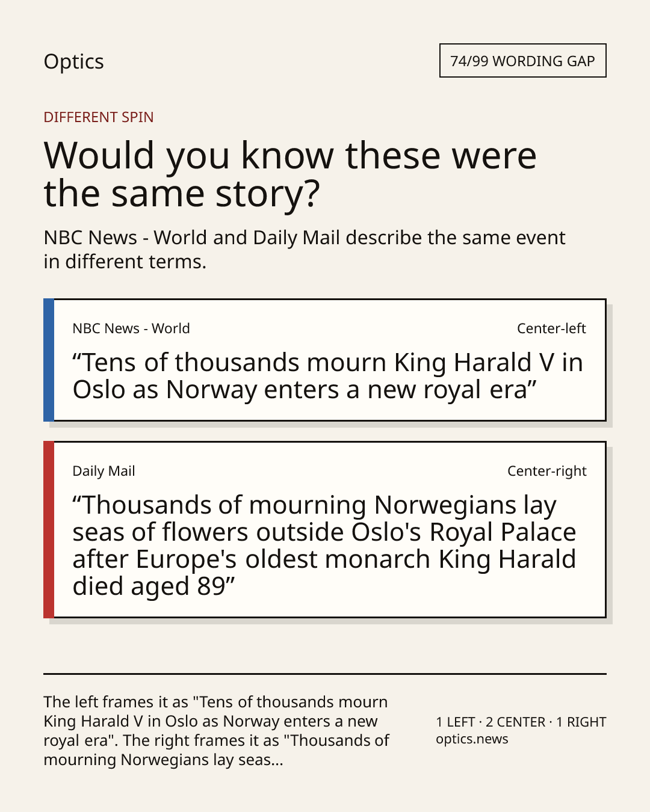The height and width of the screenshot is (812, 650).
Task: Select the DIFFERENT SPIN label
Action: point(99,117)
